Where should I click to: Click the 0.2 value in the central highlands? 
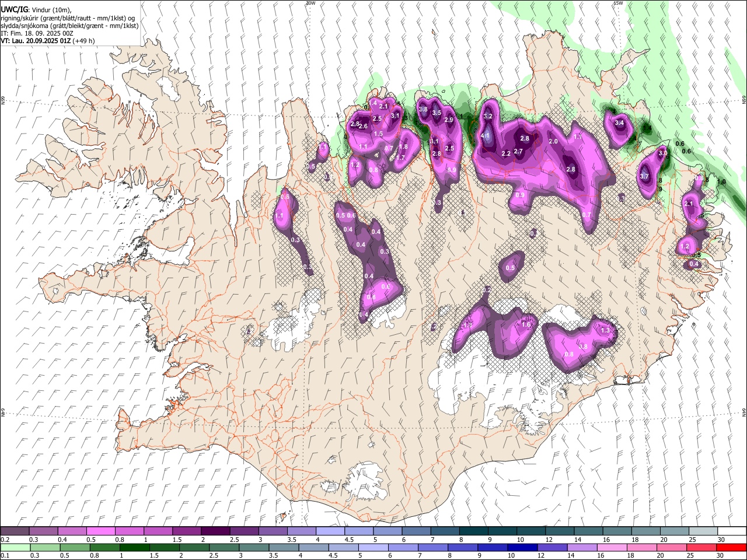(x=487, y=290)
